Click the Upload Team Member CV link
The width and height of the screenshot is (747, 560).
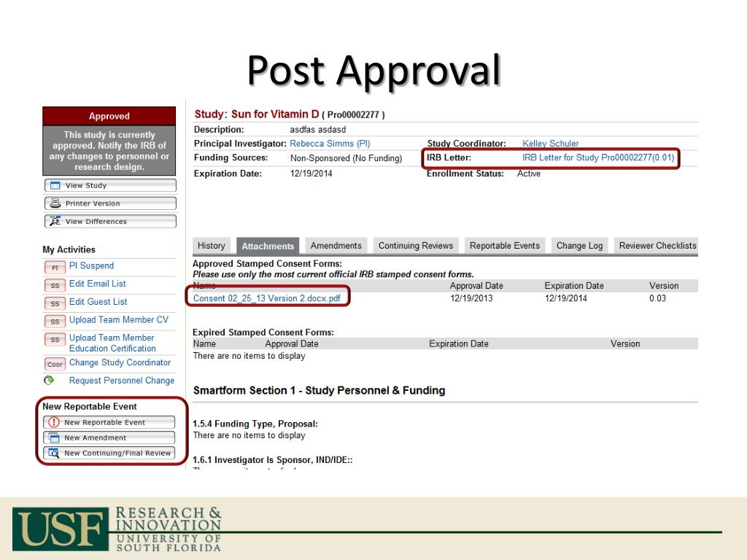pos(119,320)
